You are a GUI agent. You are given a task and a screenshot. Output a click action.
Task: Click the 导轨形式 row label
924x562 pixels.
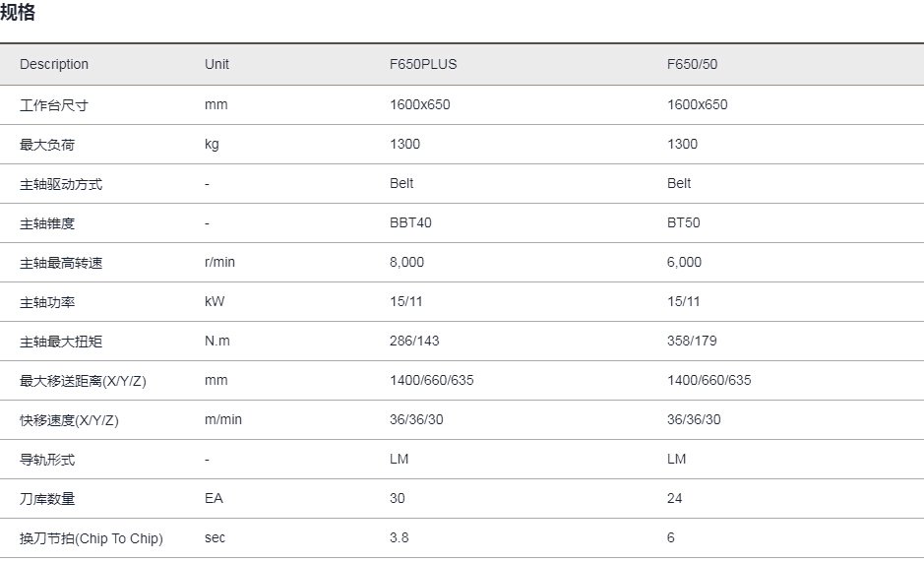(47, 460)
